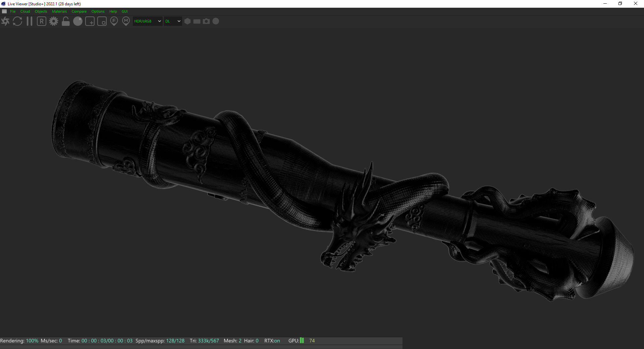Open the Compare menu
This screenshot has height=349, width=644.
click(79, 11)
